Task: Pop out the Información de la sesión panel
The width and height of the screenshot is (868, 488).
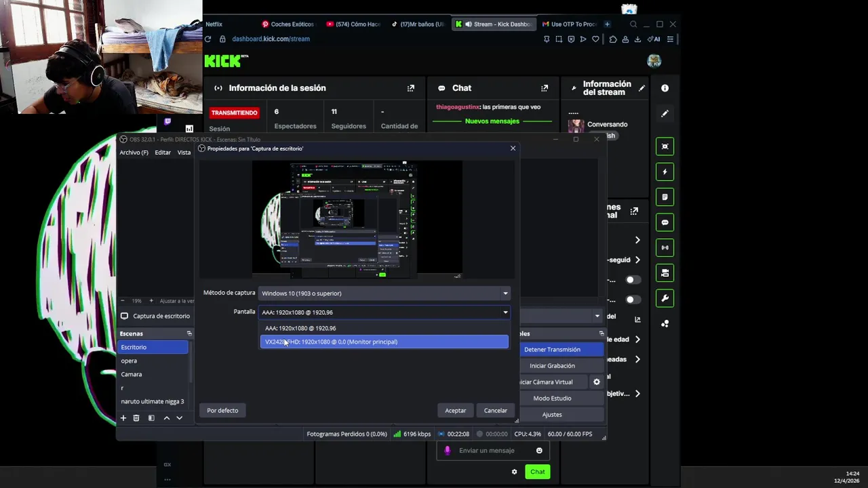Action: [x=410, y=88]
